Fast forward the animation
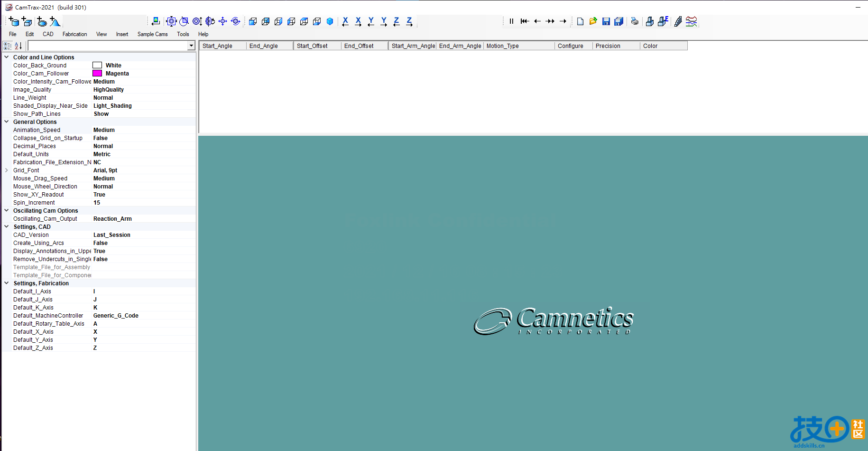This screenshot has width=868, height=451. coord(550,21)
